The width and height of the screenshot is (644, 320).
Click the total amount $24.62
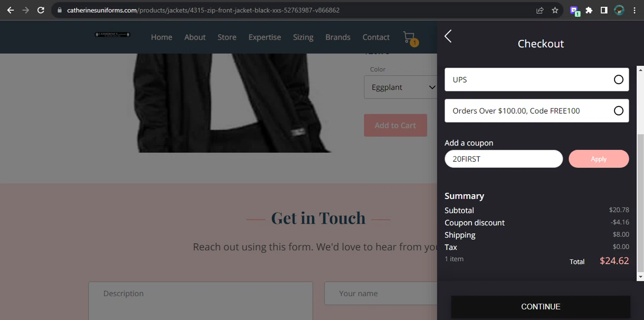click(614, 261)
